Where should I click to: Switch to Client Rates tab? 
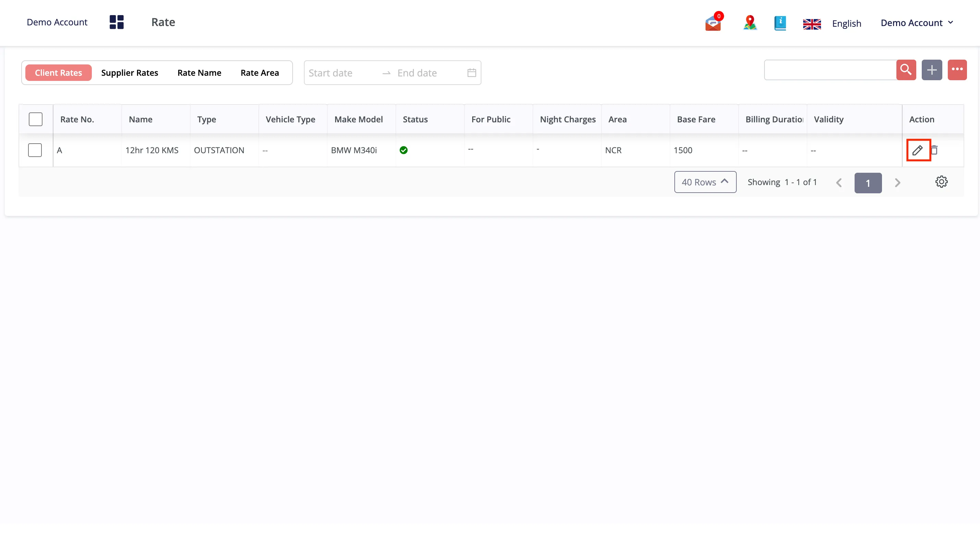click(x=58, y=73)
